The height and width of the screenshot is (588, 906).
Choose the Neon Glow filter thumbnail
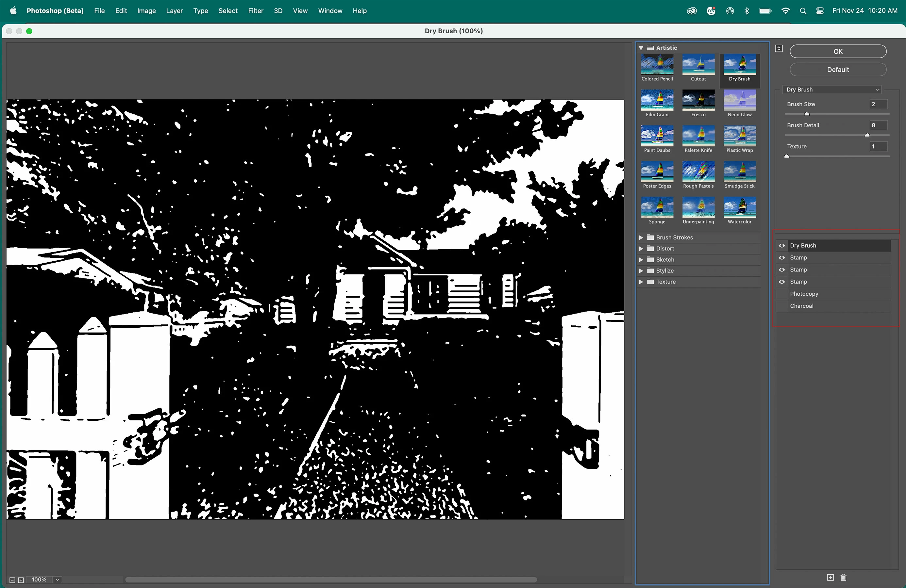click(x=739, y=101)
